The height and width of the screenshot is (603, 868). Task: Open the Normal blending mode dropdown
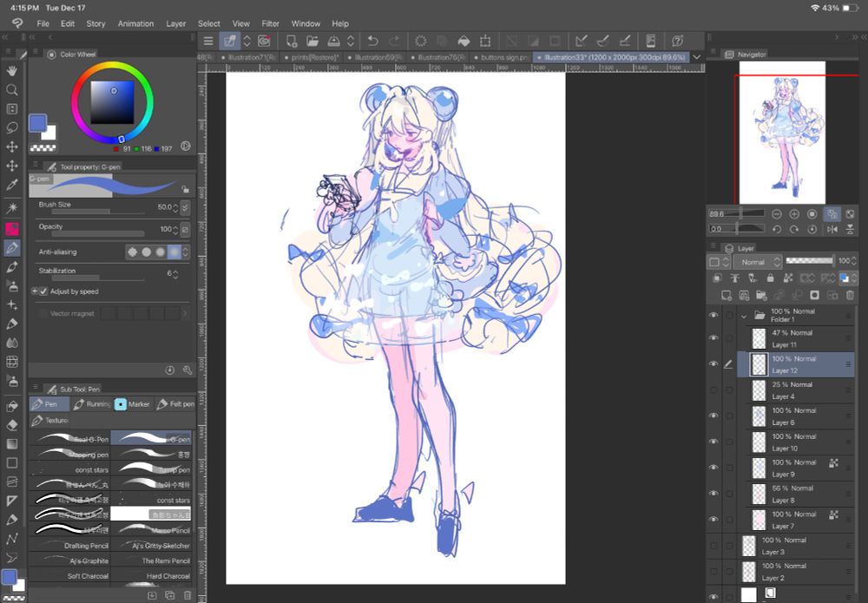(x=757, y=262)
